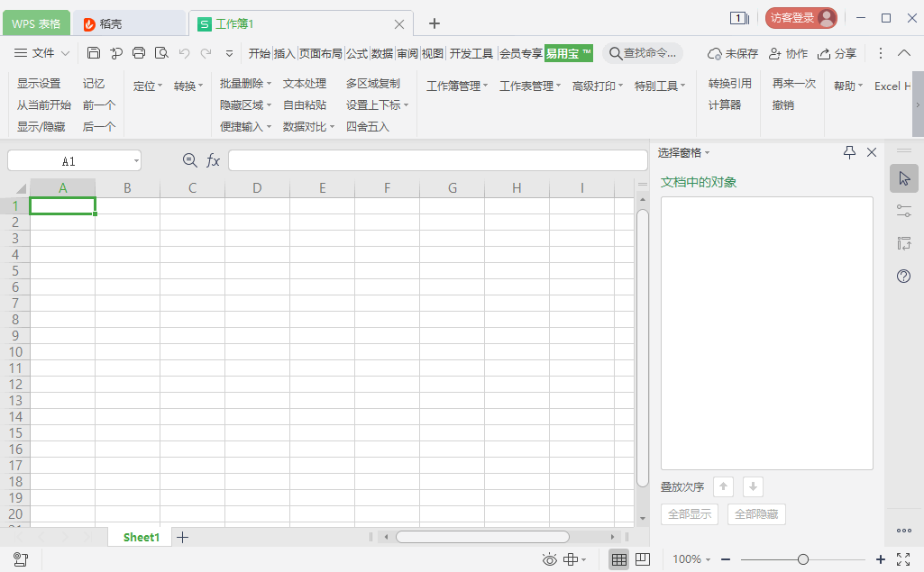Screen dimensions: 924x572
Task: Toggle eye protection mode icon
Action: (x=549, y=559)
